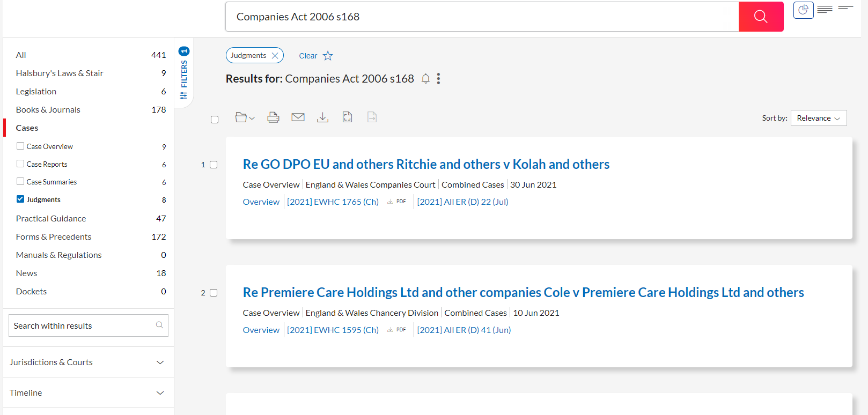The width and height of the screenshot is (868, 415).
Task: Open the three-dot more options menu
Action: 438,79
